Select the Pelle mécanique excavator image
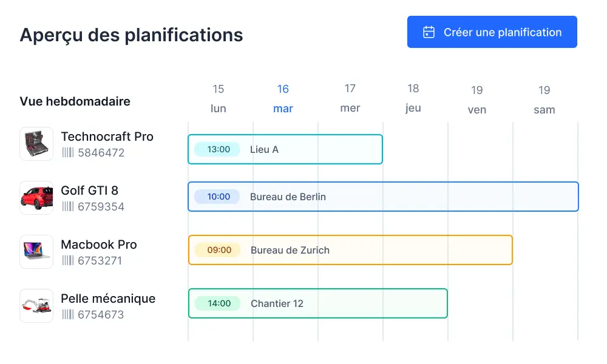Screen dimensions: 607x364 point(36,305)
